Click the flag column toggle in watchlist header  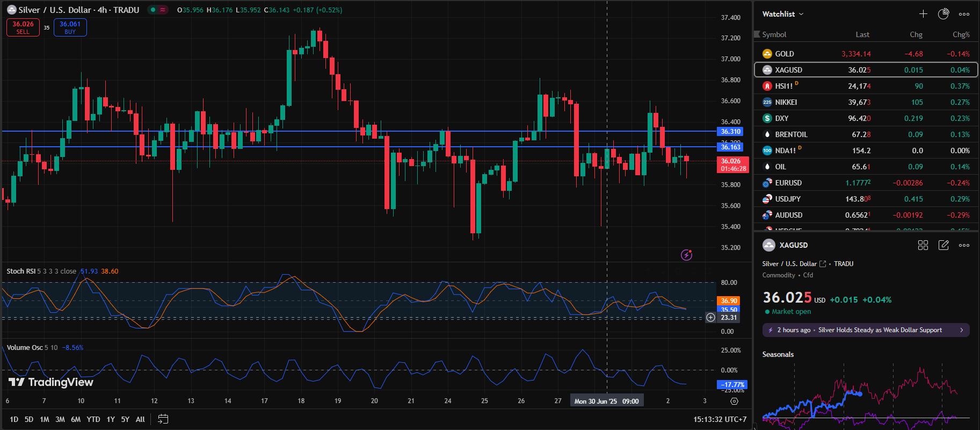pos(757,34)
